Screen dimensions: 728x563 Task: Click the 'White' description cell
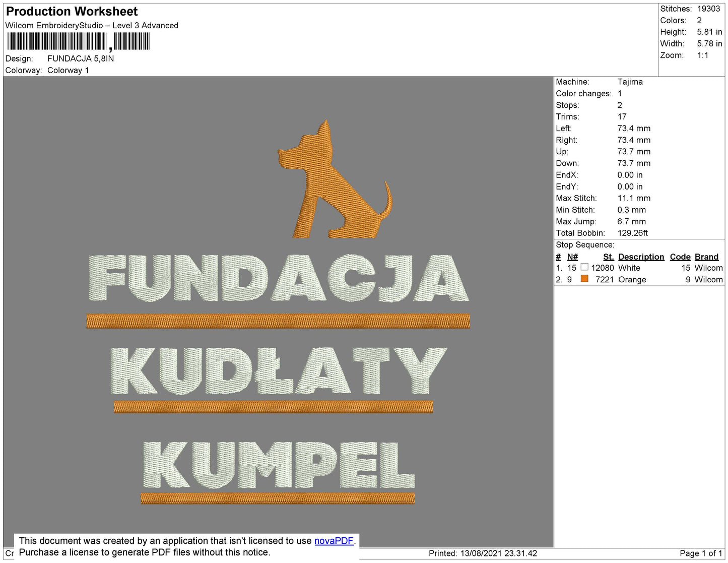[629, 268]
